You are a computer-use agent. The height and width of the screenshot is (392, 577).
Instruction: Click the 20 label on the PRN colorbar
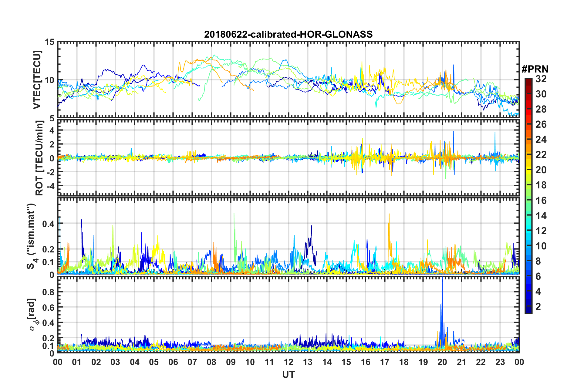[x=541, y=170]
